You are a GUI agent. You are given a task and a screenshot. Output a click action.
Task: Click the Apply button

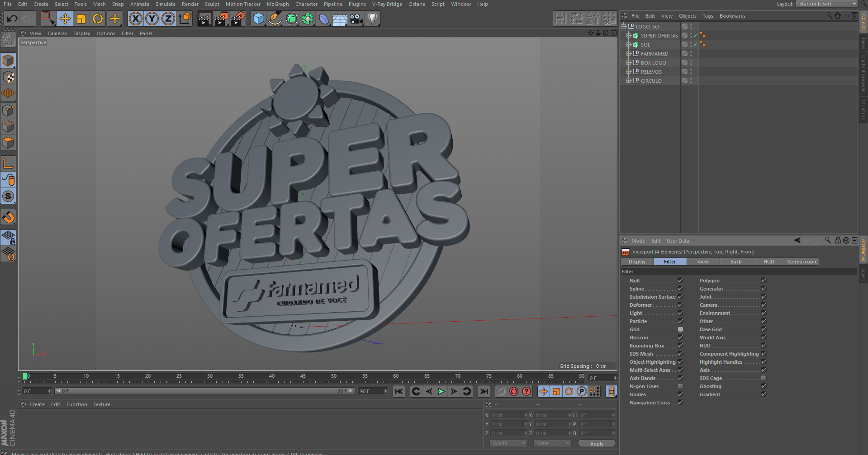pyautogui.click(x=597, y=444)
